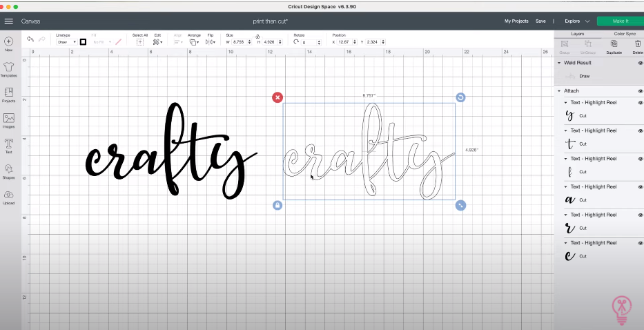Open the Arrange menu
Image resolution: width=644 pixels, height=330 pixels.
[x=193, y=42]
